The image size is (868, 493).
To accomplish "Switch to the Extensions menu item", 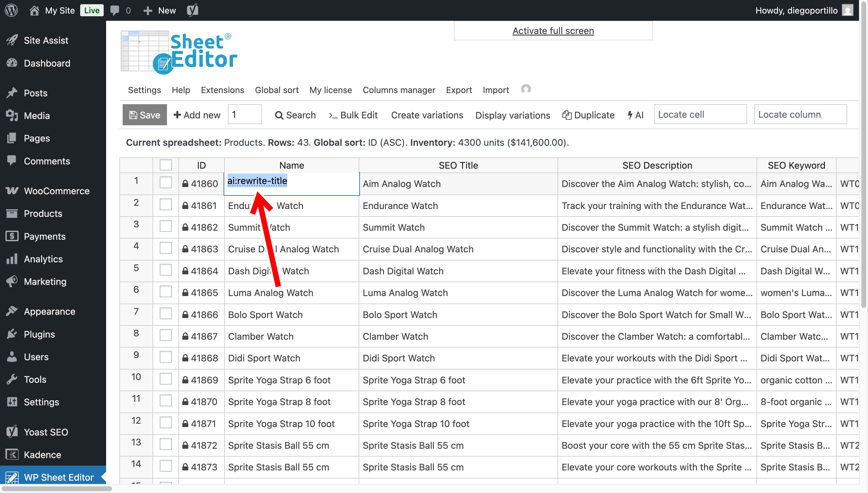I will click(222, 90).
